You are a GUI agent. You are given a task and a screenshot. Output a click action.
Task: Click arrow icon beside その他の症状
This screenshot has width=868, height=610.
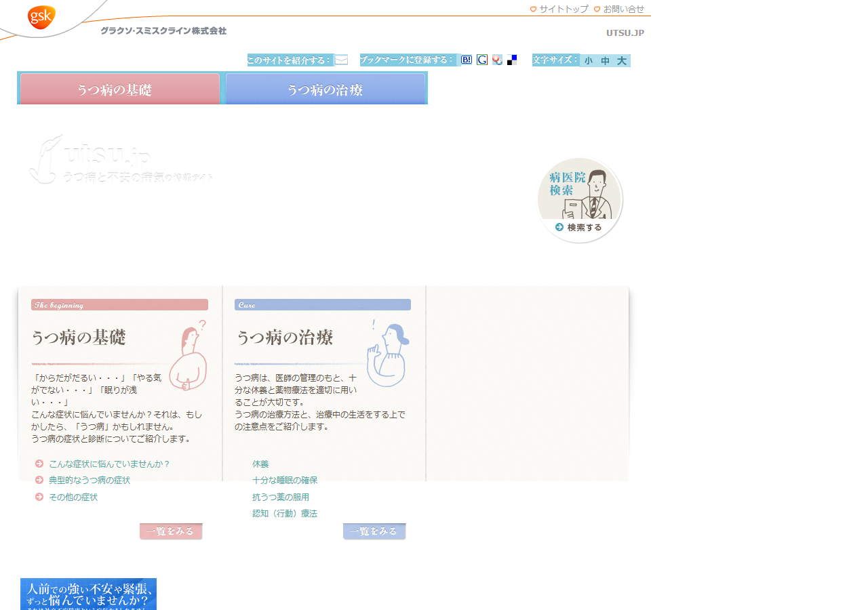(x=39, y=497)
